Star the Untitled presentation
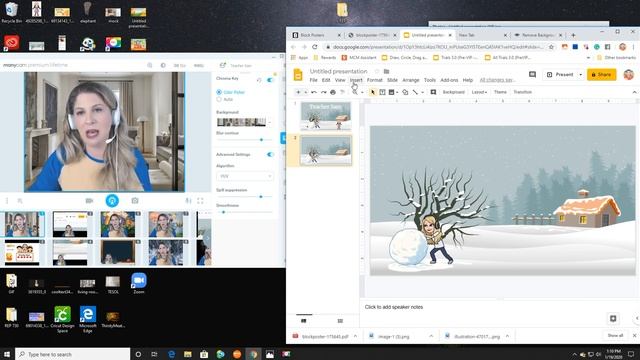This screenshot has height=360, width=640. coord(377,71)
